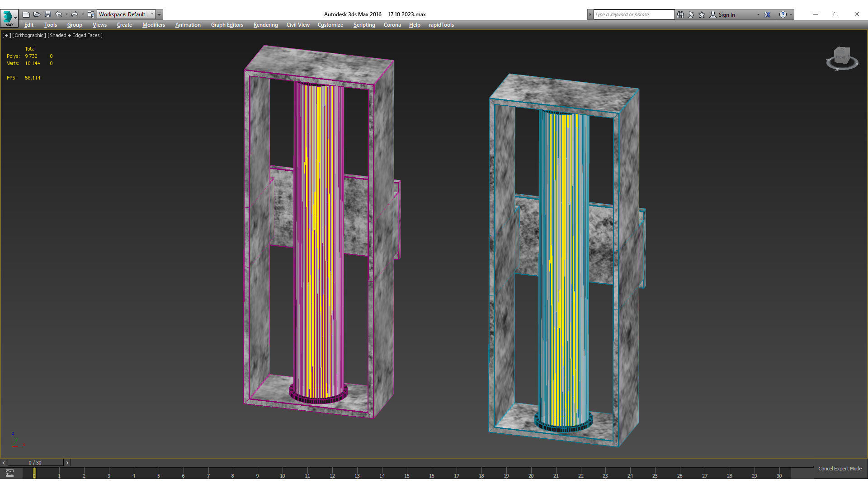Select the cyan wireframe column object
This screenshot has width=868, height=488.
coord(564,271)
